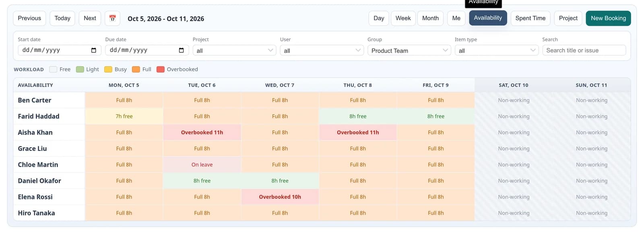Viewport: 644px width, 235px height.
Task: Click Aisha Khan's Overbooked 11h Tuesday cell
Action: (x=202, y=133)
